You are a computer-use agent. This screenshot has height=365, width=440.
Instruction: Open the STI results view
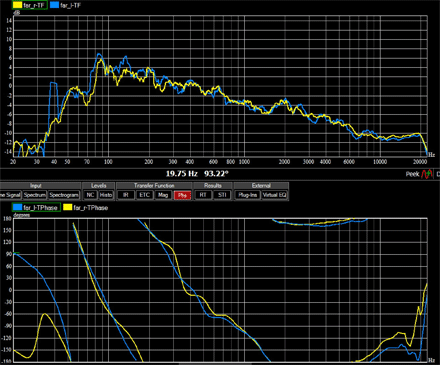(222, 195)
